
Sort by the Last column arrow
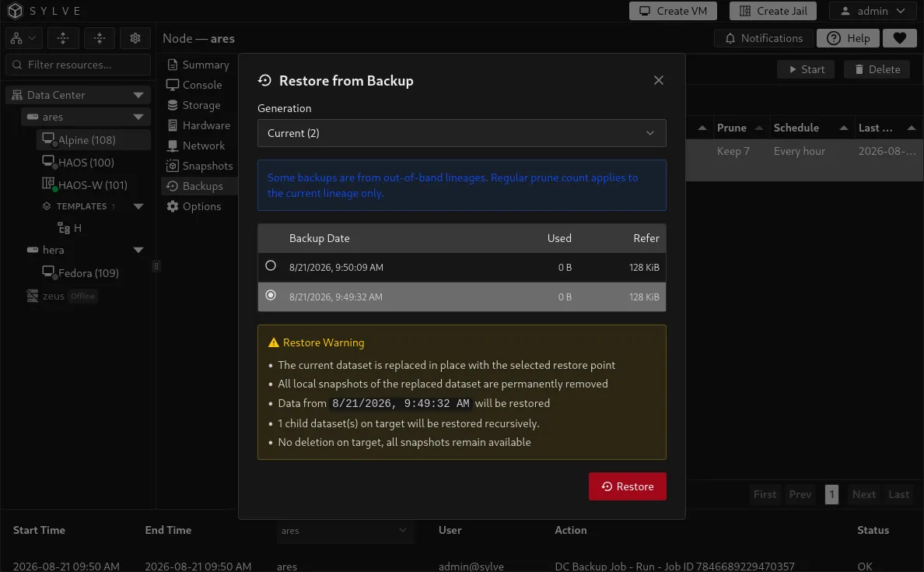[912, 128]
